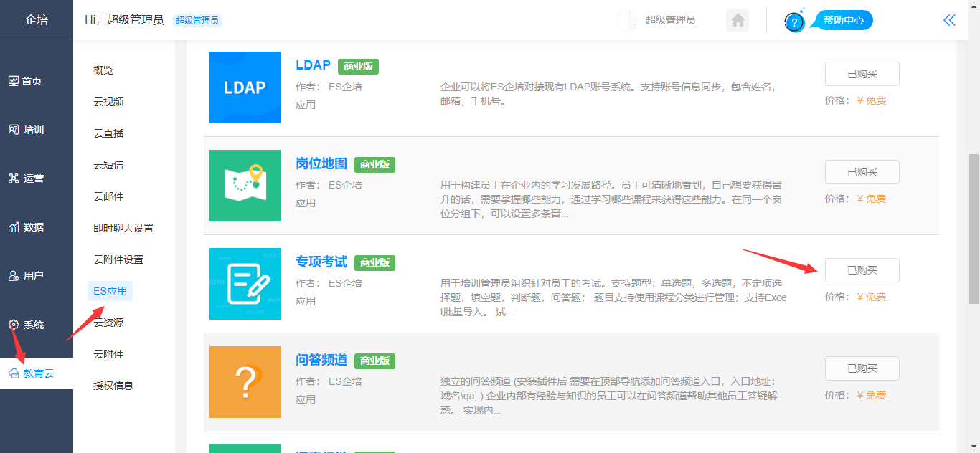Screen dimensions: 980x453
Task: Click the question mark help icon
Action: pos(794,22)
